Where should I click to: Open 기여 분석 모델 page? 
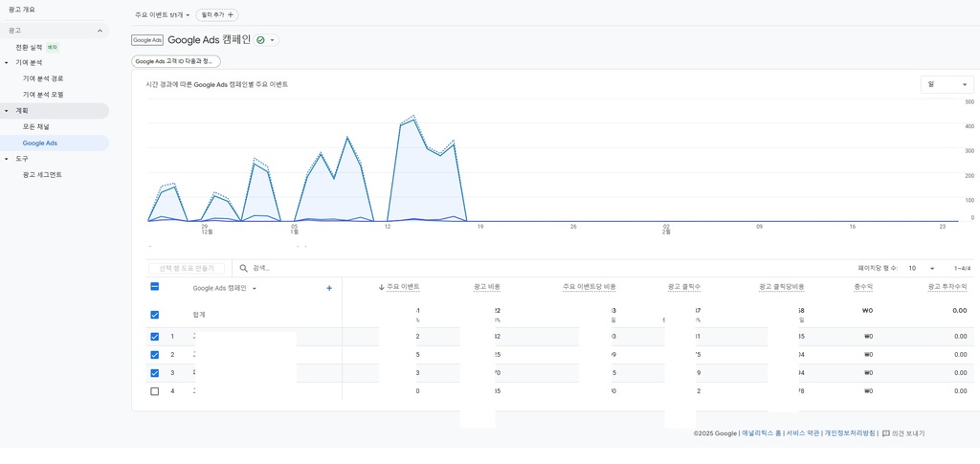43,95
